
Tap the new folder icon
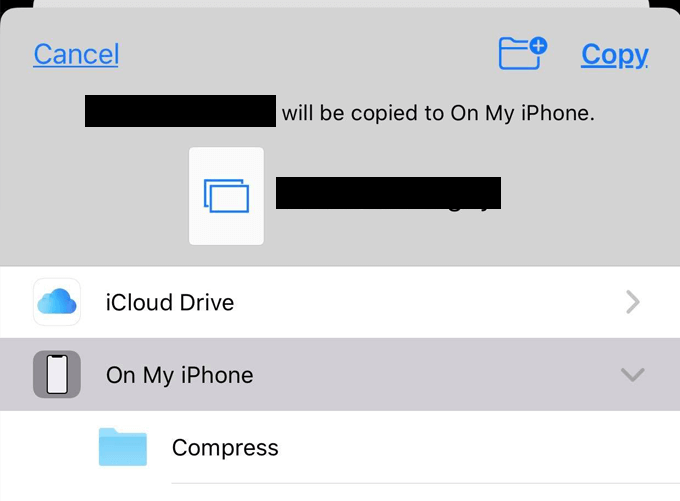click(x=522, y=53)
